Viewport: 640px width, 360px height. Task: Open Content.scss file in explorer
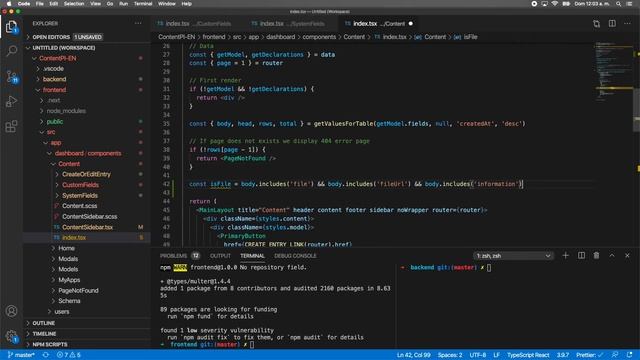coord(80,206)
